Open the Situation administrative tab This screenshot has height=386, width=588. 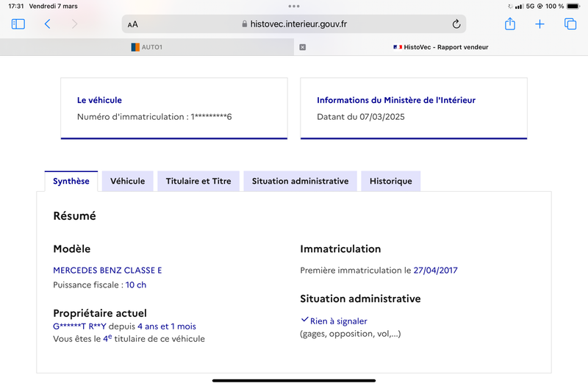(x=300, y=181)
